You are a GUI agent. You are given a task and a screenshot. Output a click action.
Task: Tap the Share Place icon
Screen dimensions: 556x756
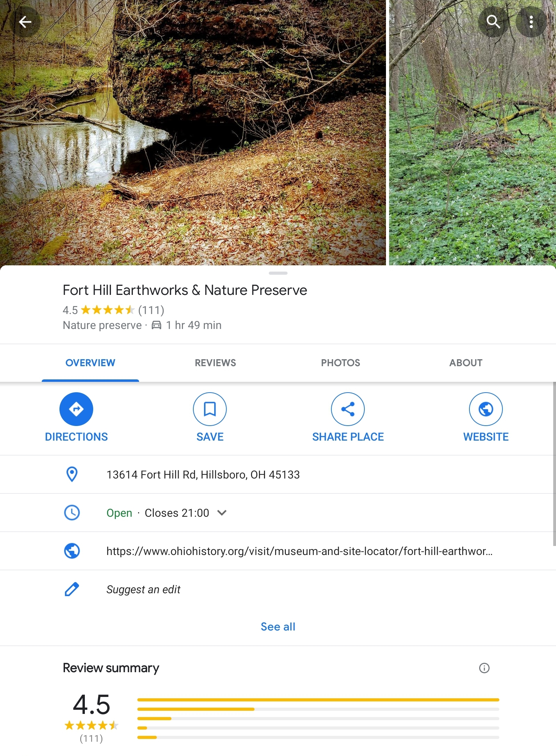348,409
